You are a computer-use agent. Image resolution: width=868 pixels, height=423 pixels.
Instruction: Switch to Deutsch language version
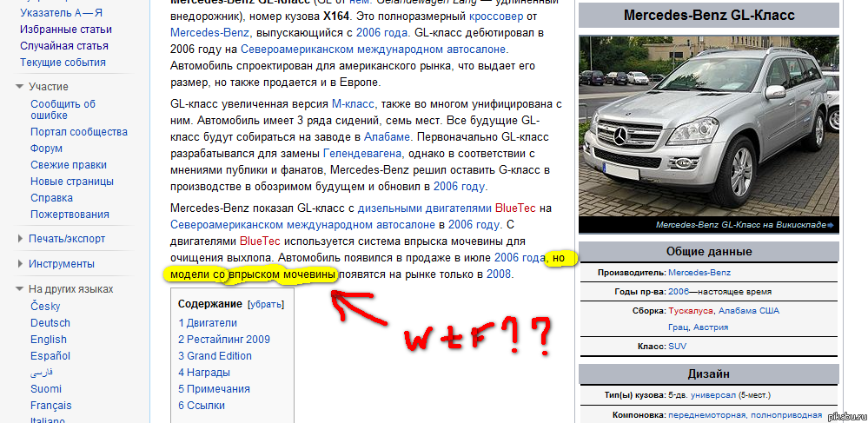point(50,323)
